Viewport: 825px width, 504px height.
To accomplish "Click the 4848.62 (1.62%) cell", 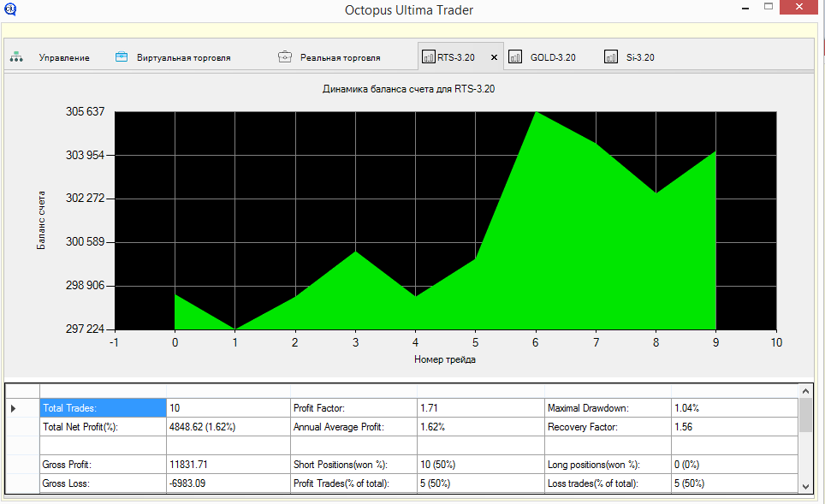I will coord(229,427).
